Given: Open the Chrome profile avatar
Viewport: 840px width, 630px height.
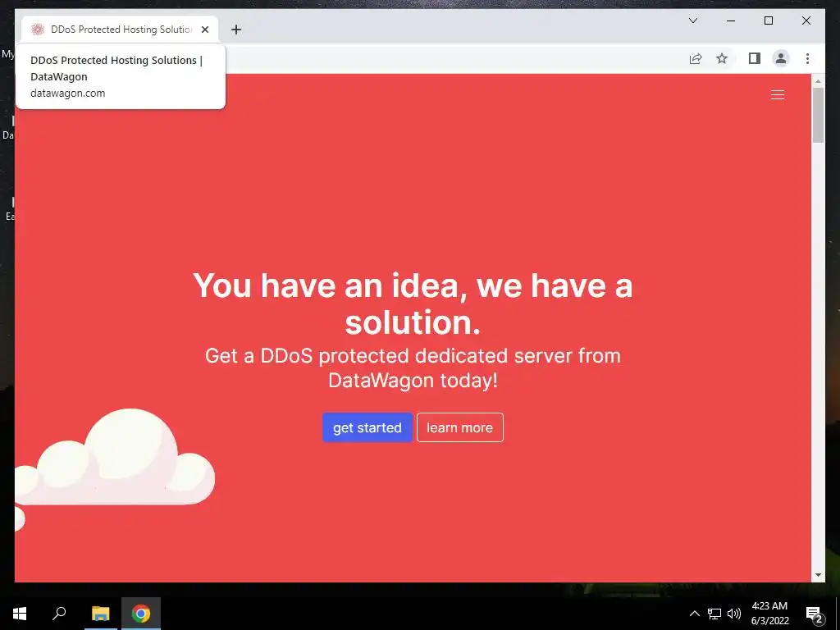Looking at the screenshot, I should tap(781, 58).
